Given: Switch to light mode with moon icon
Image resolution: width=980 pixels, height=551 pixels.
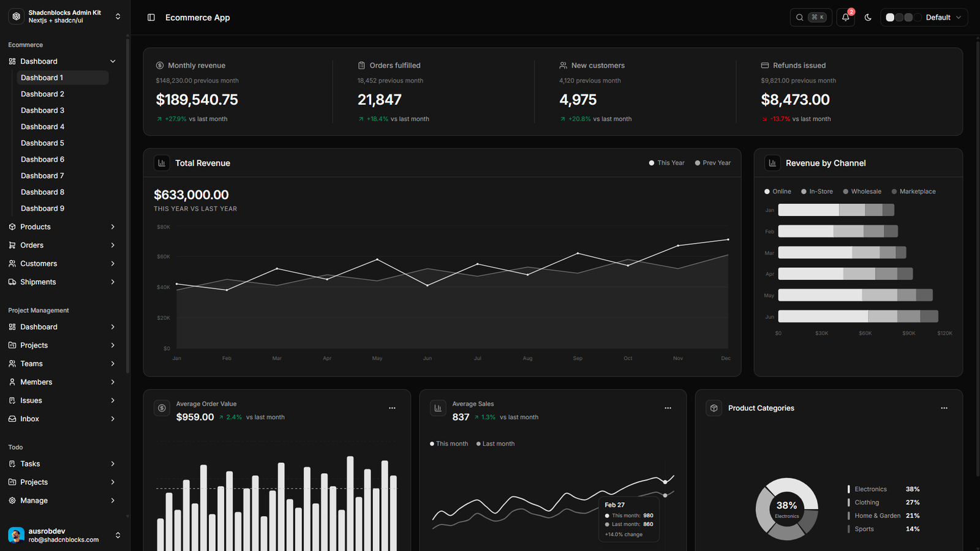Looking at the screenshot, I should pyautogui.click(x=868, y=17).
